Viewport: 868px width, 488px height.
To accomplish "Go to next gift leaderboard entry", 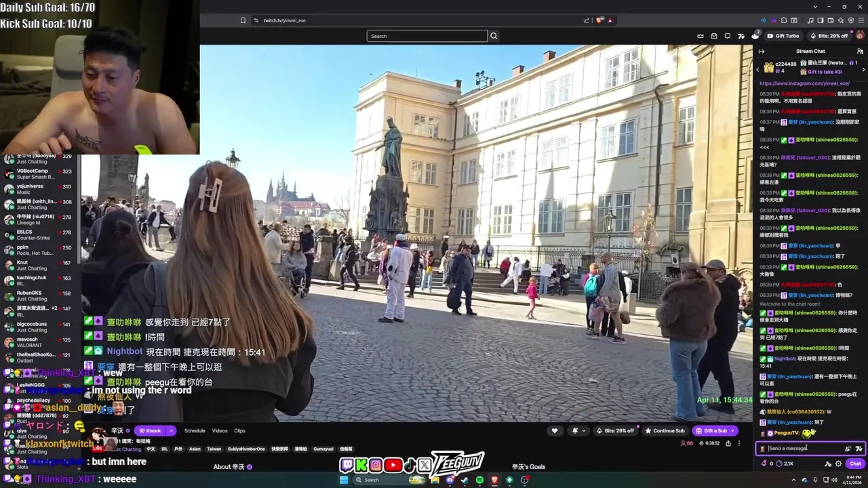I will 863,69.
